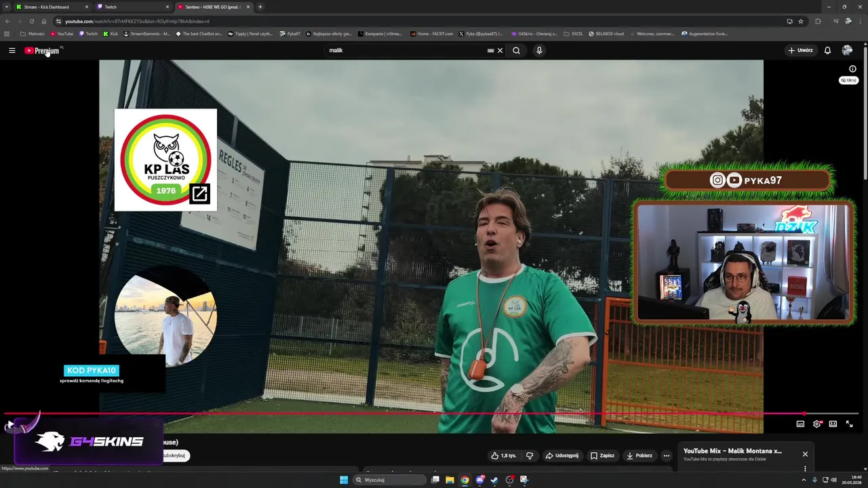Open the EXCEL bookmarks folder
The image size is (868, 488).
click(x=574, y=33)
